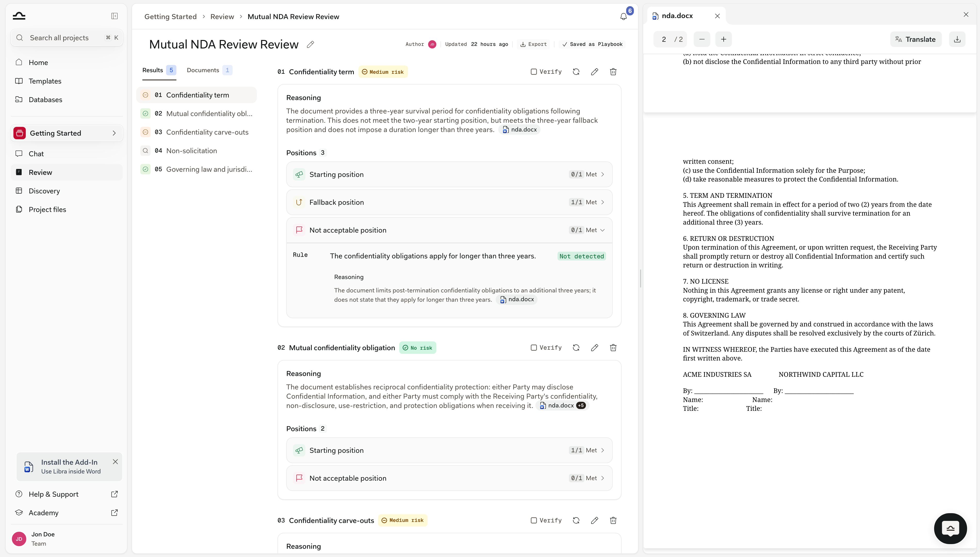
Task: Regenerate the Mutual confidentiality obligation result
Action: pos(576,348)
